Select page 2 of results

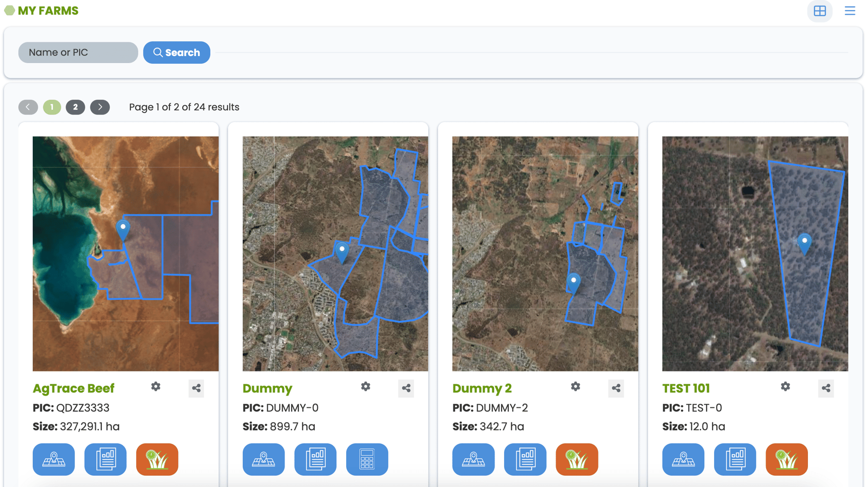[75, 107]
